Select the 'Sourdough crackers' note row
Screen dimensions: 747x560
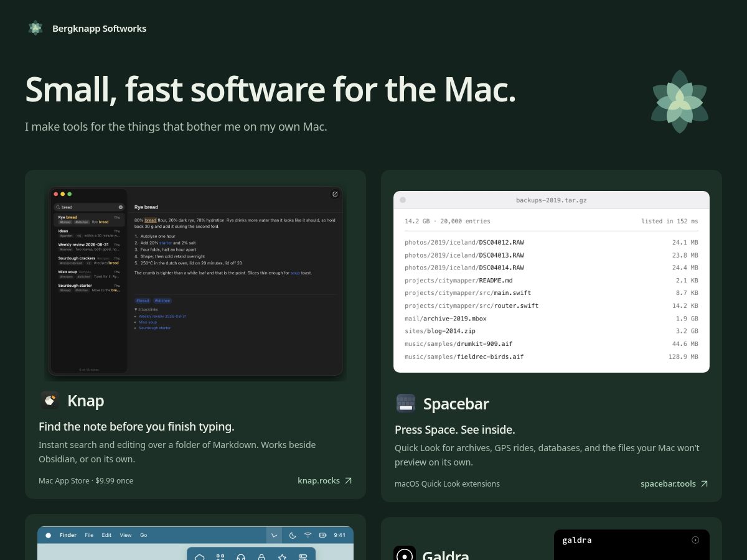(x=89, y=261)
